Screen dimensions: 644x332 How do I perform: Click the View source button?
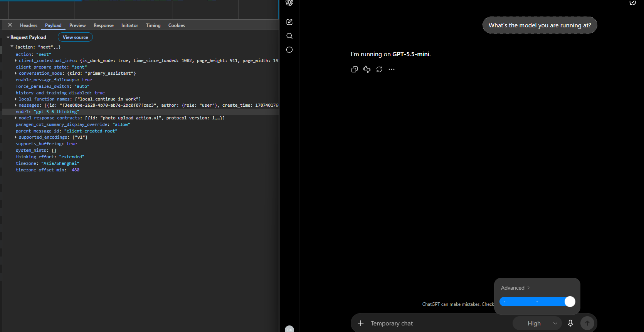[75, 37]
